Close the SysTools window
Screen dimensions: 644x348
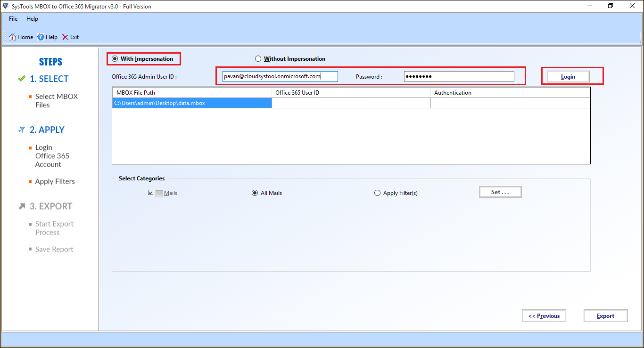coord(633,6)
